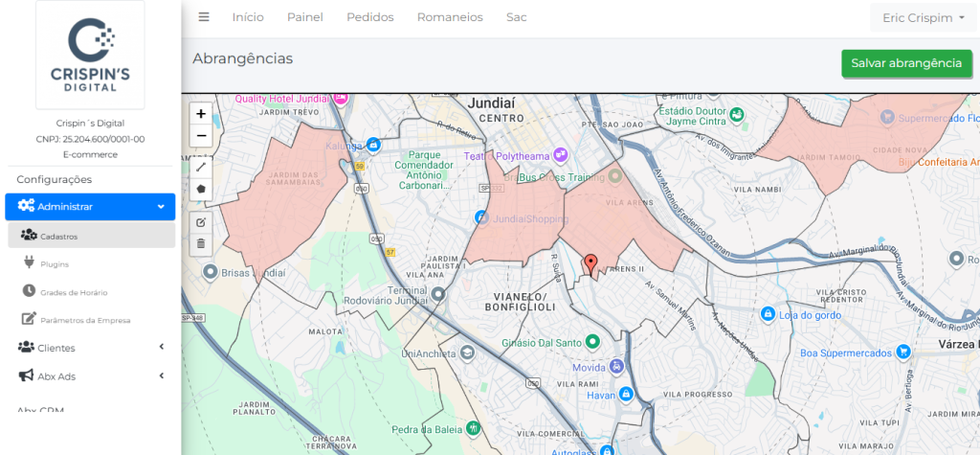Select the draw polyline tool

click(x=201, y=167)
